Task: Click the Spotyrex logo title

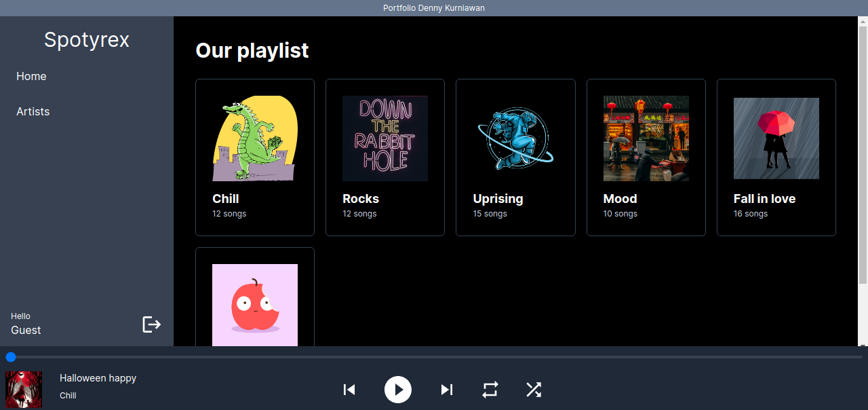Action: [87, 40]
